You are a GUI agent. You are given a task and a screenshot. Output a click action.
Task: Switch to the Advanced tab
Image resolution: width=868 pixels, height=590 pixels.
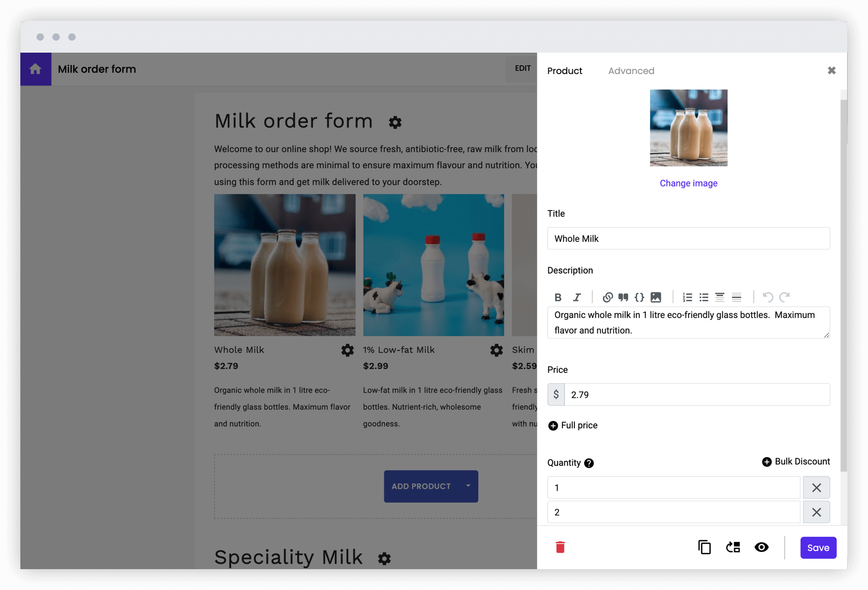tap(631, 71)
